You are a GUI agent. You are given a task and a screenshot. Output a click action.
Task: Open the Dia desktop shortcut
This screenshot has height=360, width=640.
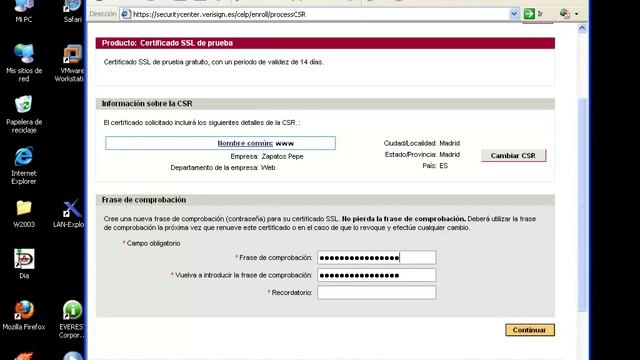point(24,264)
